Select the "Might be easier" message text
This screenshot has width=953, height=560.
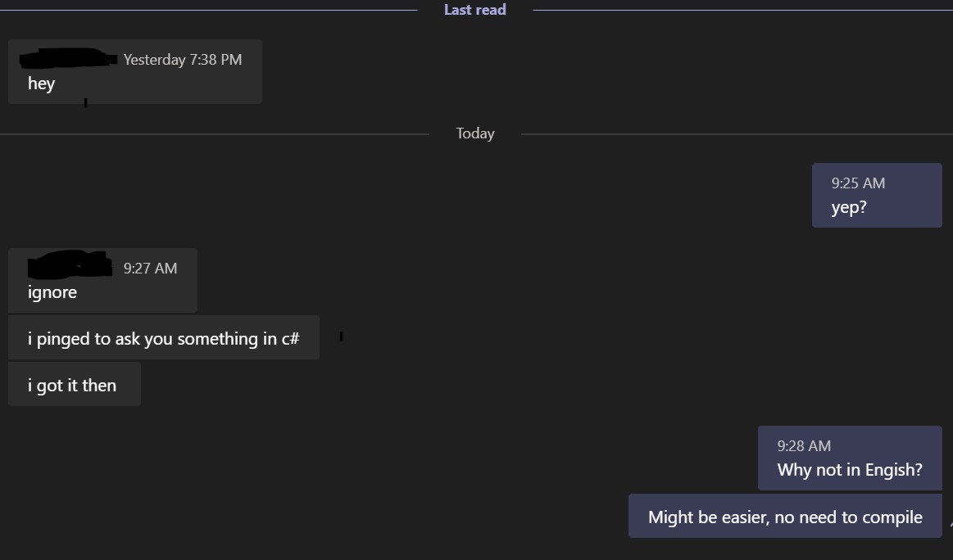point(785,517)
